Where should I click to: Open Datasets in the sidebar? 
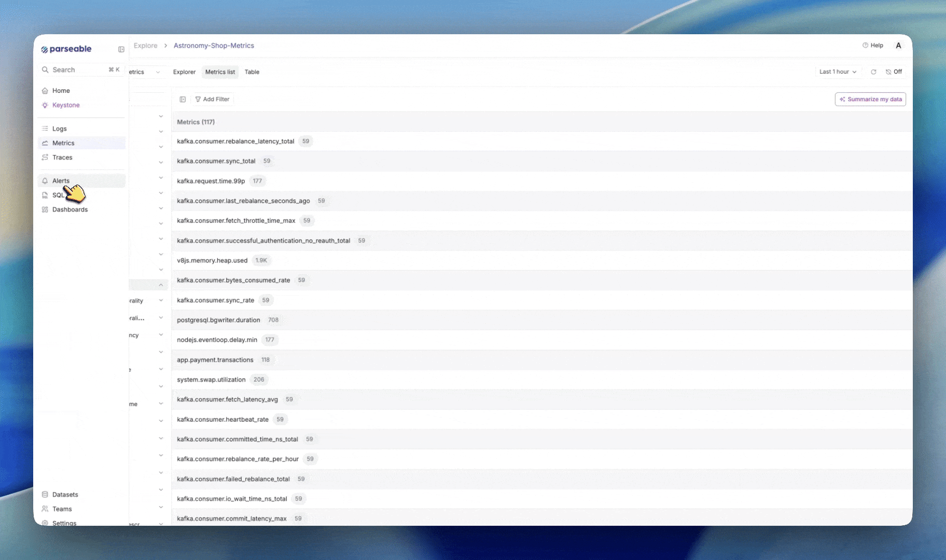tap(65, 495)
